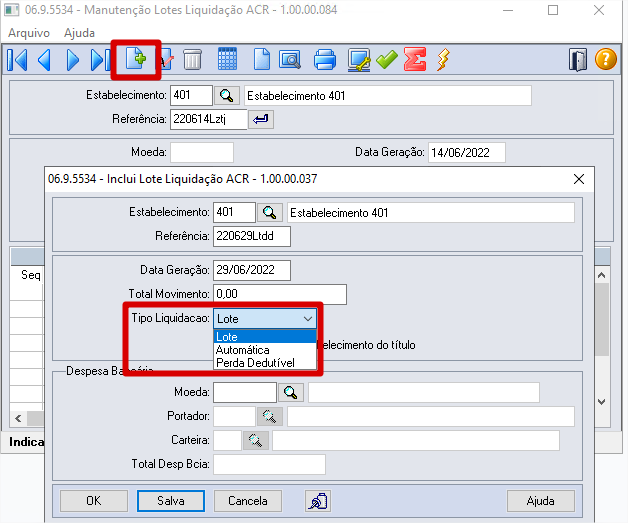The image size is (628, 523).
Task: Click Referência field in dialog
Action: [x=252, y=236]
